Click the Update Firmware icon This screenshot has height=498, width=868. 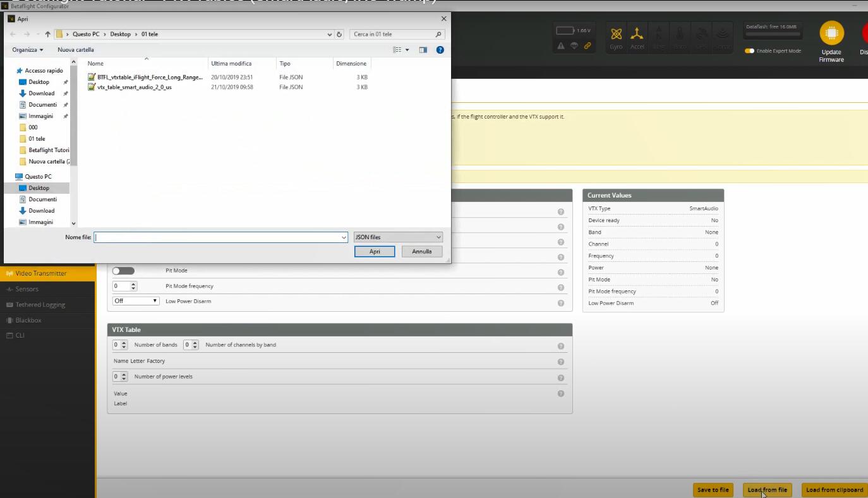tap(831, 33)
